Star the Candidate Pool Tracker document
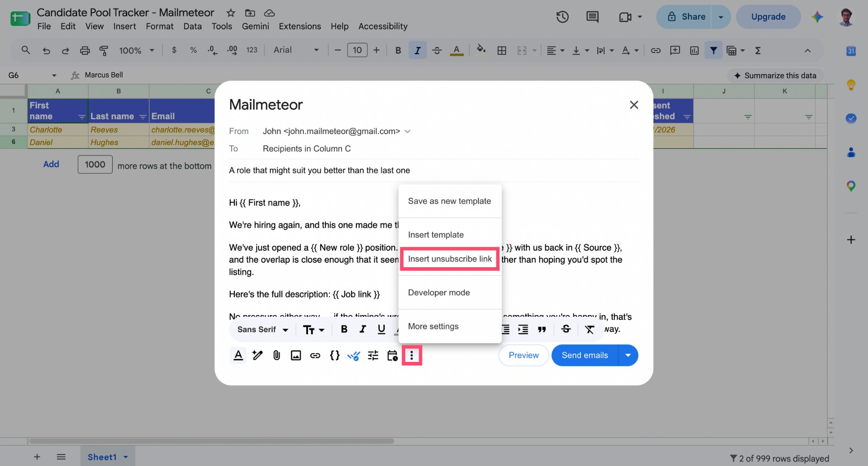Image resolution: width=868 pixels, height=466 pixels. tap(230, 13)
